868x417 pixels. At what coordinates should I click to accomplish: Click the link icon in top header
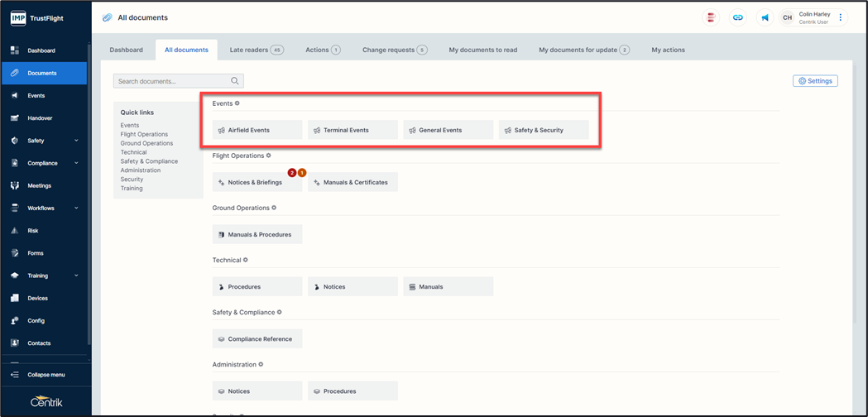click(738, 17)
